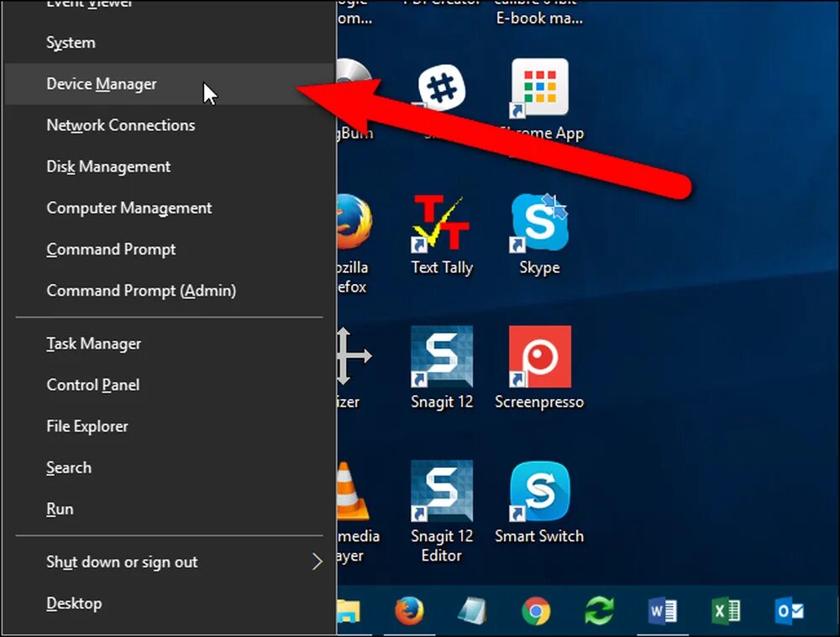Launch Google Chrome from the taskbar
Screen dimensions: 840x637
click(x=536, y=611)
